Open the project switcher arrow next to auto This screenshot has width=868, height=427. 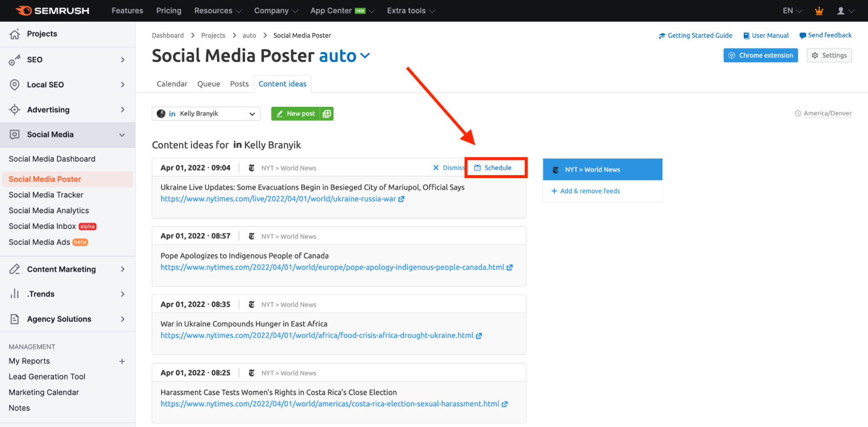(365, 56)
